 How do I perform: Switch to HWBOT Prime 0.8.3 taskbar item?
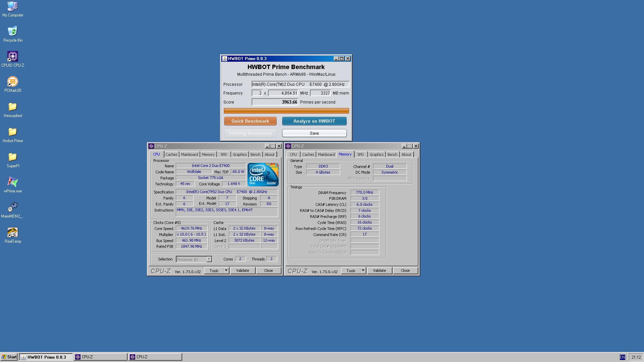[x=46, y=357]
